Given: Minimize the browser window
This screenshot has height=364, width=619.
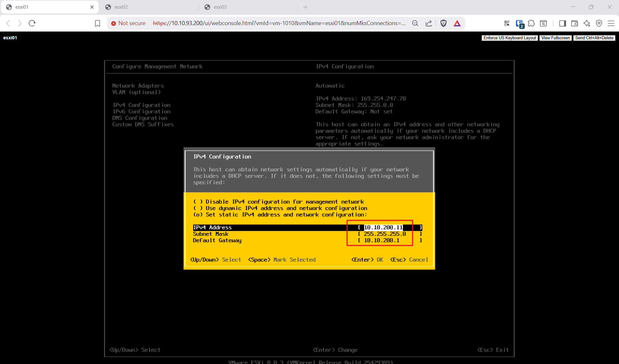Looking at the screenshot, I should click(573, 7).
